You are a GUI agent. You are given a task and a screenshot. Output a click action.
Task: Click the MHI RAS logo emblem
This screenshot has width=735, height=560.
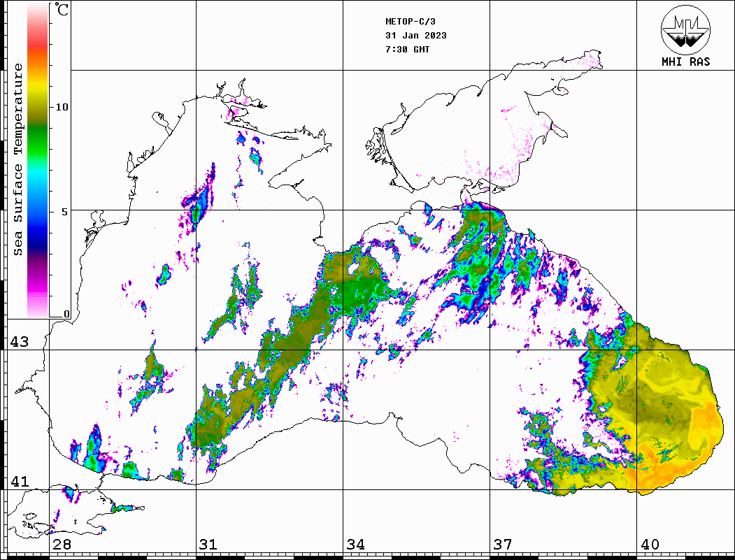pyautogui.click(x=685, y=29)
